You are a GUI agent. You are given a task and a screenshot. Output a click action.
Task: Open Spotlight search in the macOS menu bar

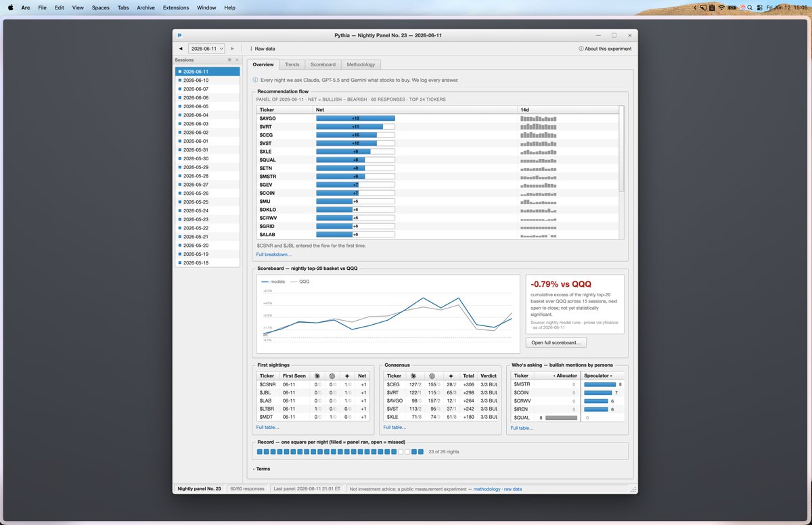(749, 7)
